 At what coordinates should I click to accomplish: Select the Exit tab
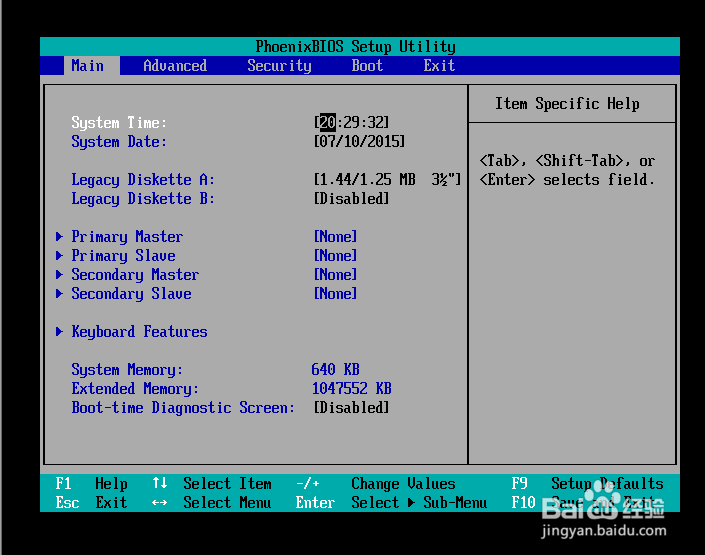point(439,66)
